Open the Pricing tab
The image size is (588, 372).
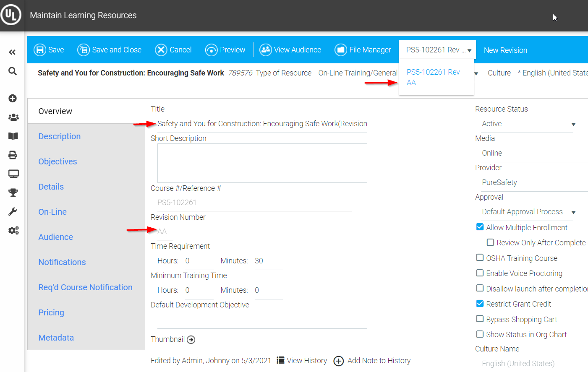coord(51,312)
